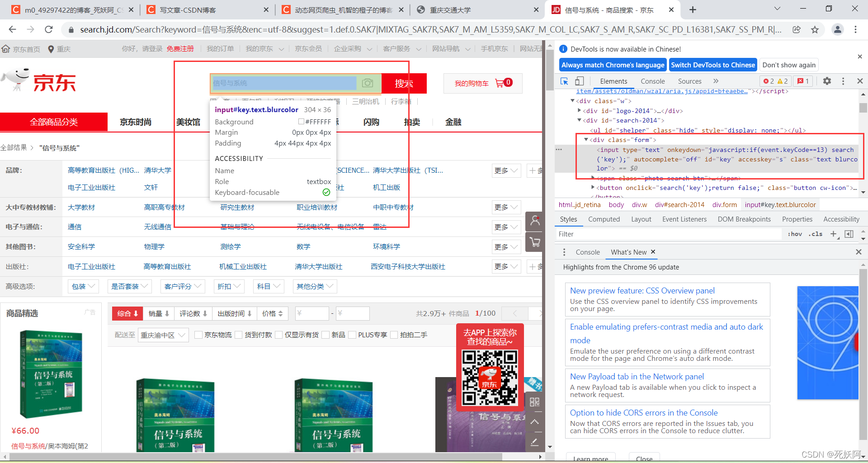Toggle the computed styles sidebar icon
868x463 pixels.
[x=849, y=234]
